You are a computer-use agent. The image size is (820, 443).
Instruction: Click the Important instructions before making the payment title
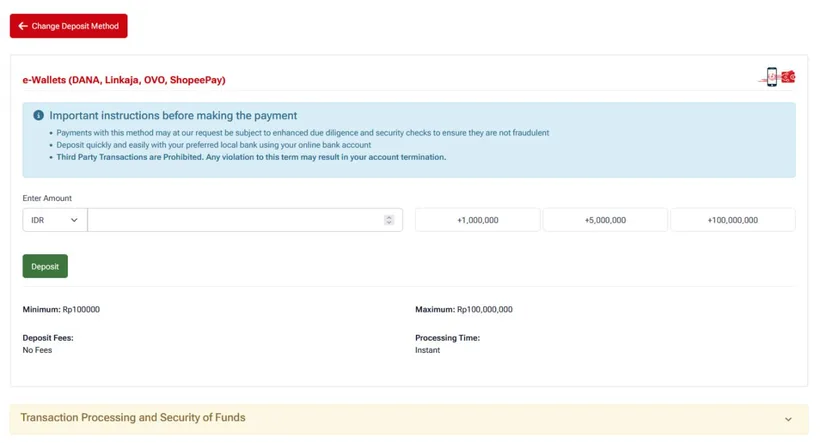click(173, 116)
